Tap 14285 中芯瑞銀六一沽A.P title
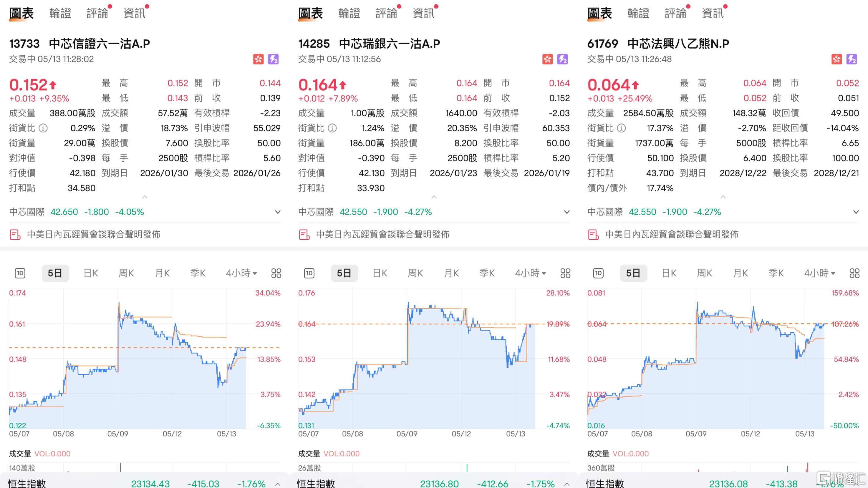868x488 pixels. pos(369,44)
